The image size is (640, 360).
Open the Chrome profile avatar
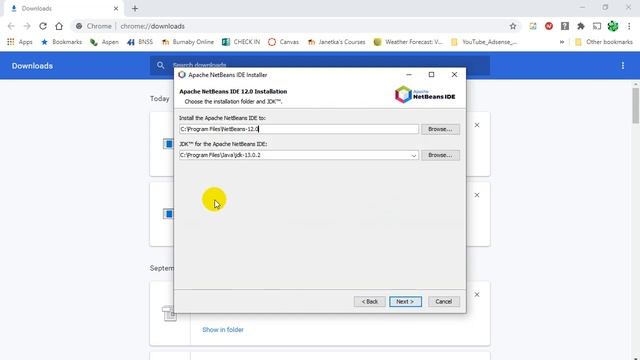coord(613,26)
